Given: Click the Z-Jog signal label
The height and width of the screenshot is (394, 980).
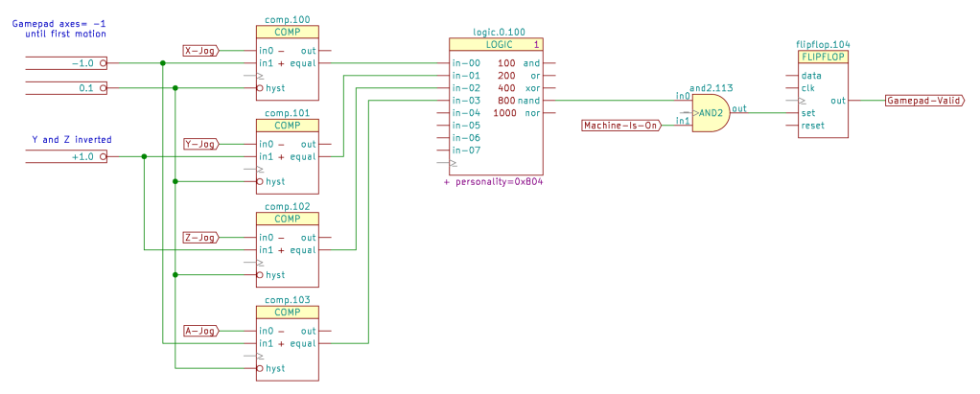Looking at the screenshot, I should pyautogui.click(x=200, y=237).
